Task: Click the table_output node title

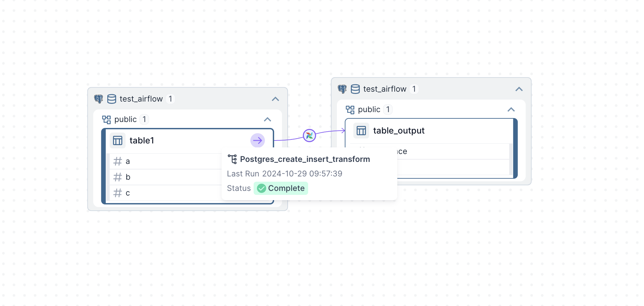Action: click(399, 131)
